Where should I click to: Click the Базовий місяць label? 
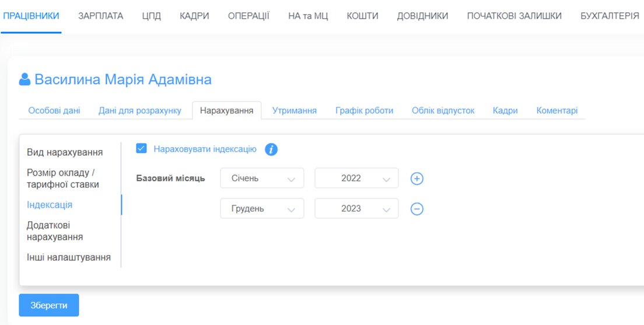[170, 179]
